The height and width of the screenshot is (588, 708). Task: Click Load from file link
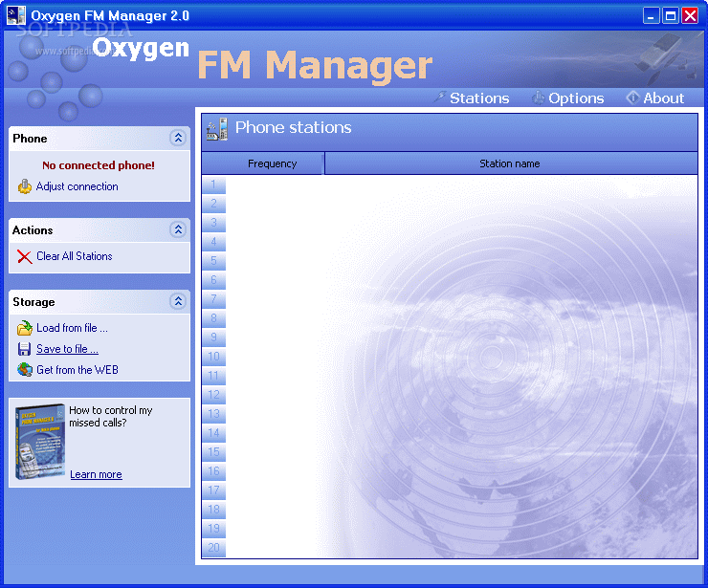(72, 328)
